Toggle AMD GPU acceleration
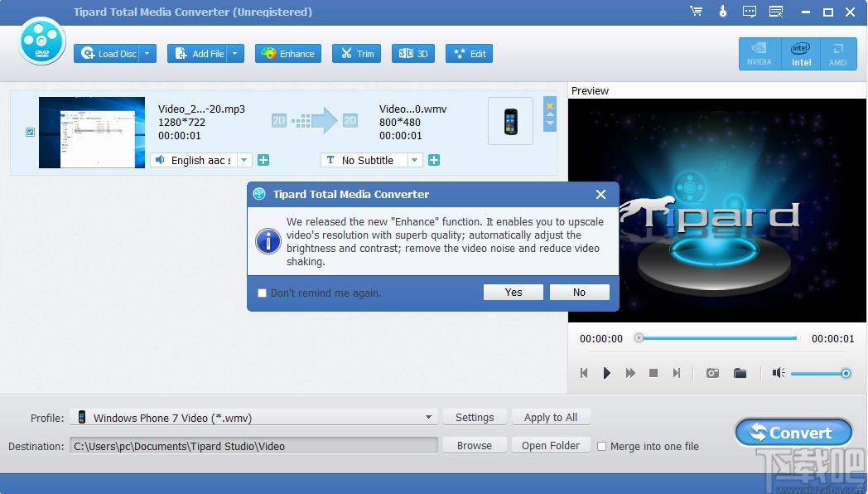The image size is (868, 494). 838,54
